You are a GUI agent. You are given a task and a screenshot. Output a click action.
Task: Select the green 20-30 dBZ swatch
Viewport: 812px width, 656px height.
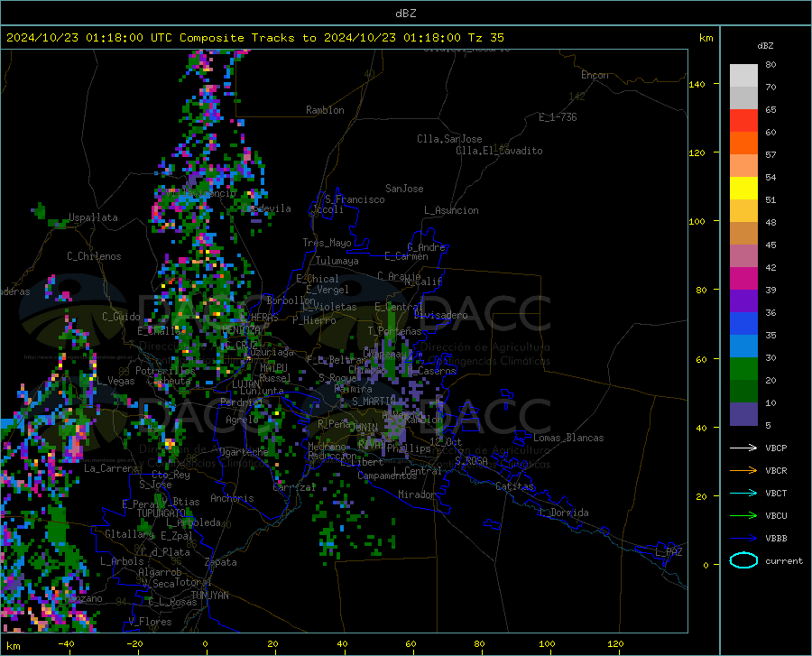tap(743, 369)
